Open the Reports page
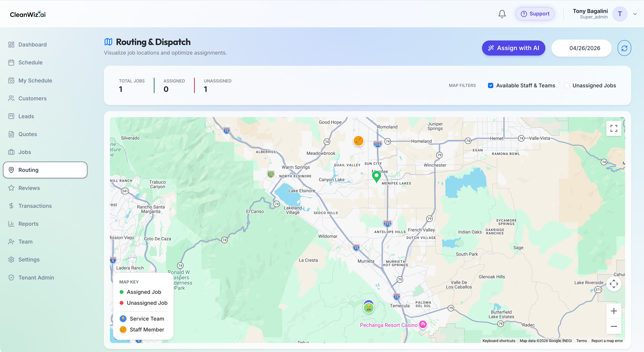Screen dimensions: 644x352 click(45, 224)
